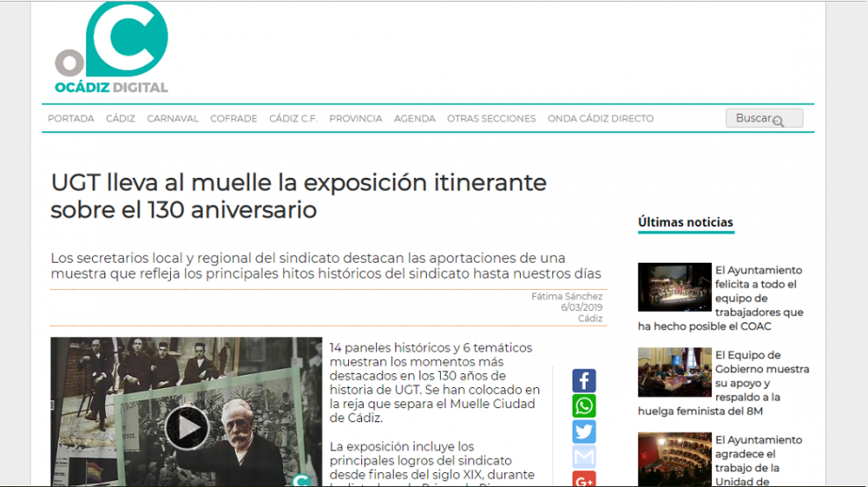Image resolution: width=868 pixels, height=487 pixels.
Task: Open the Portada menu item
Action: (71, 118)
